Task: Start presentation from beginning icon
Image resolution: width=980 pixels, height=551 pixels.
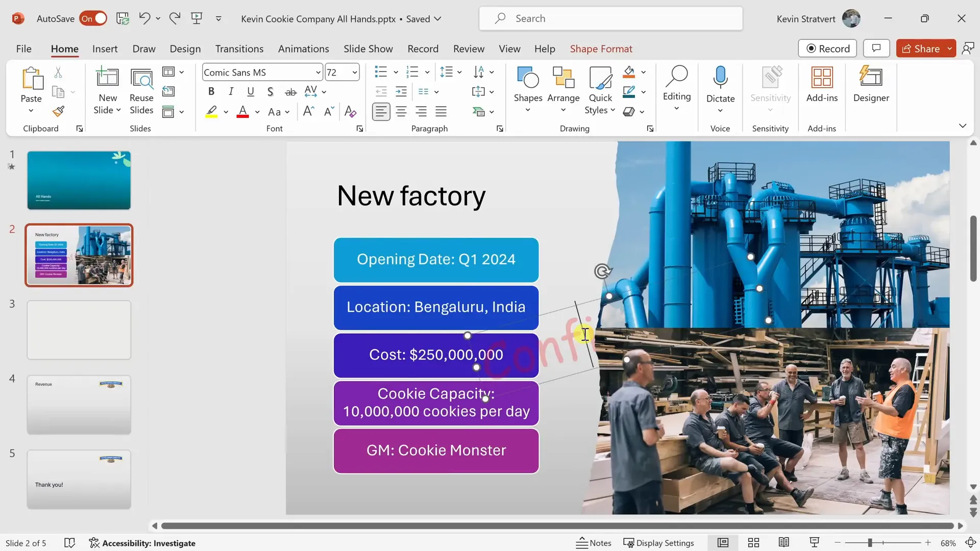Action: click(197, 18)
